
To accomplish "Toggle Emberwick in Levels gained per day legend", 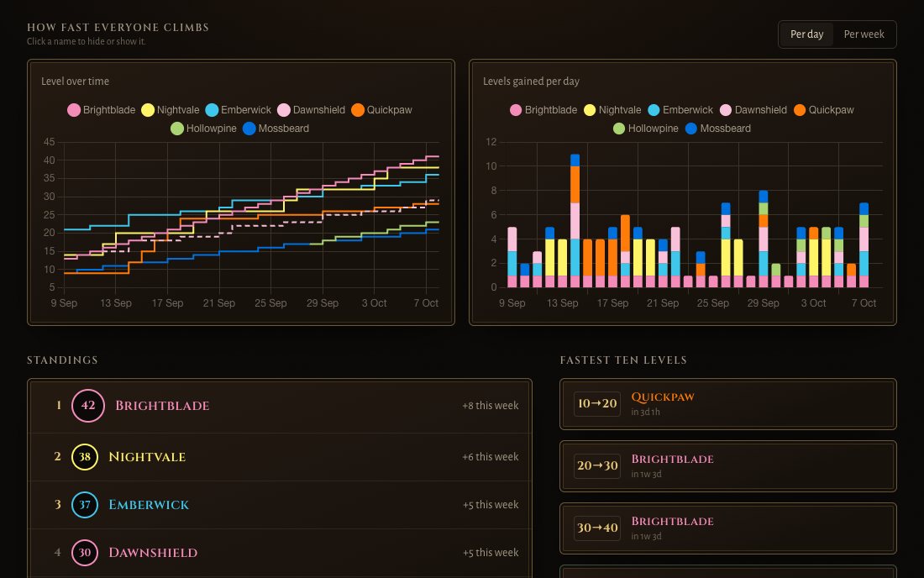I will coord(680,110).
